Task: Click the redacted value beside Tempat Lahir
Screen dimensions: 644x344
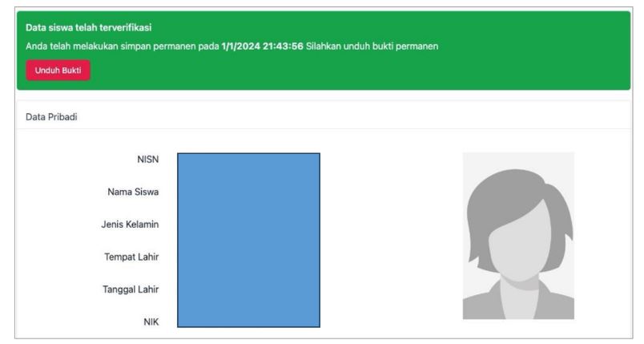Action: 248,257
